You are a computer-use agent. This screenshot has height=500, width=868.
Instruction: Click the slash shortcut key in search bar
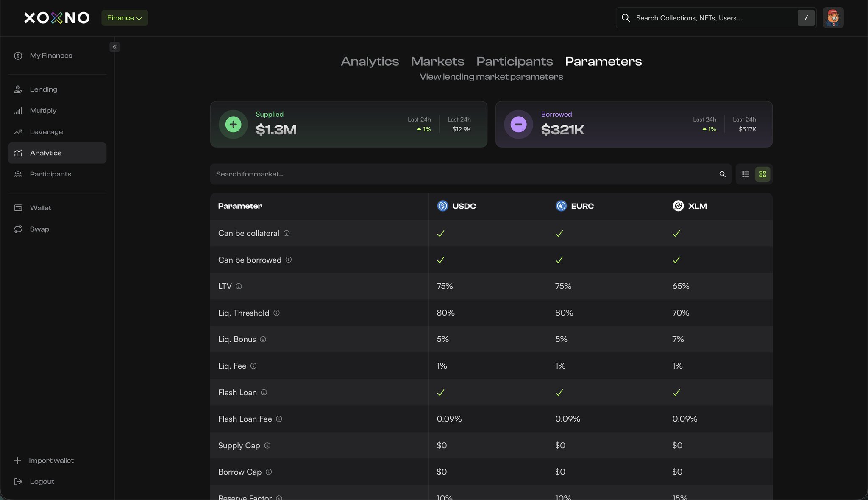point(806,18)
